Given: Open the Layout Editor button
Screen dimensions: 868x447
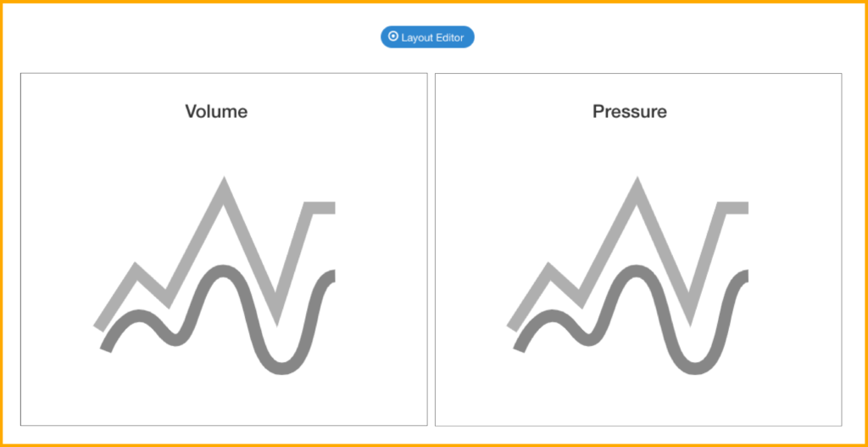Looking at the screenshot, I should [427, 37].
